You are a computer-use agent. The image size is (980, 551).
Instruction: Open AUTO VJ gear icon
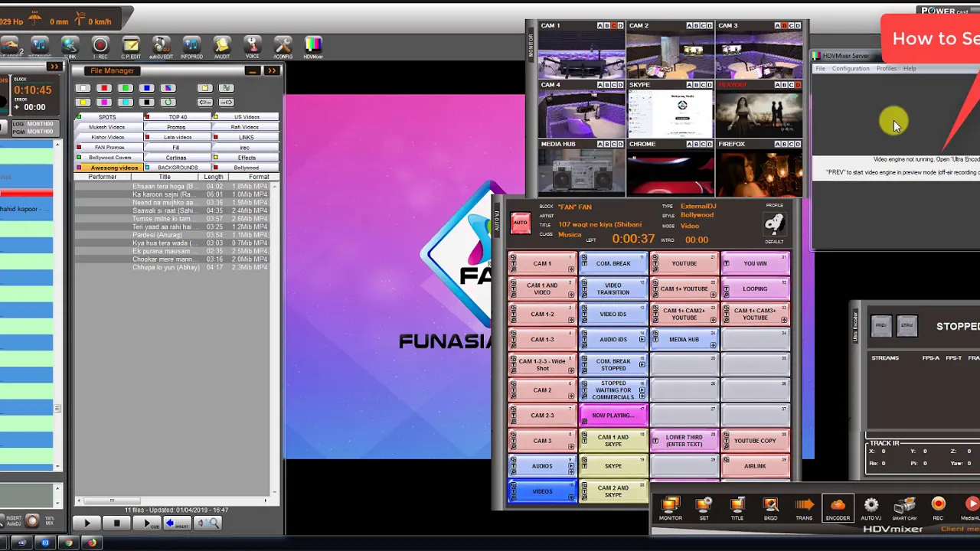[871, 508]
